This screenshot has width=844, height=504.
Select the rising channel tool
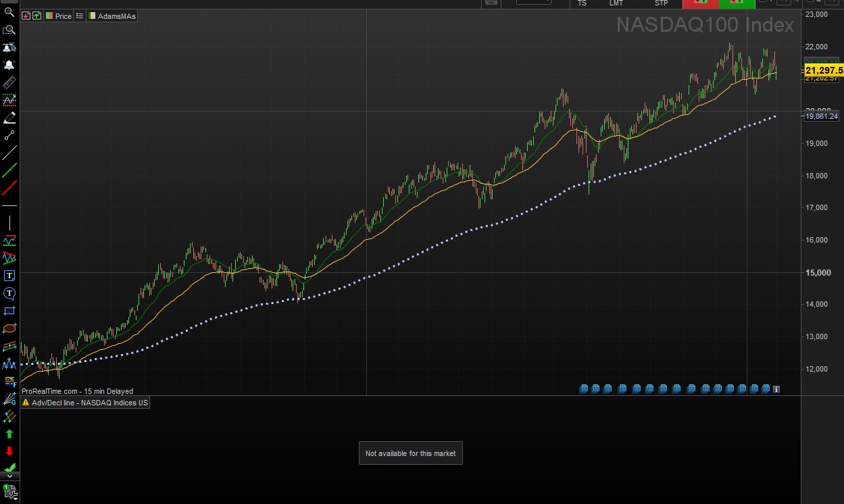(x=9, y=241)
